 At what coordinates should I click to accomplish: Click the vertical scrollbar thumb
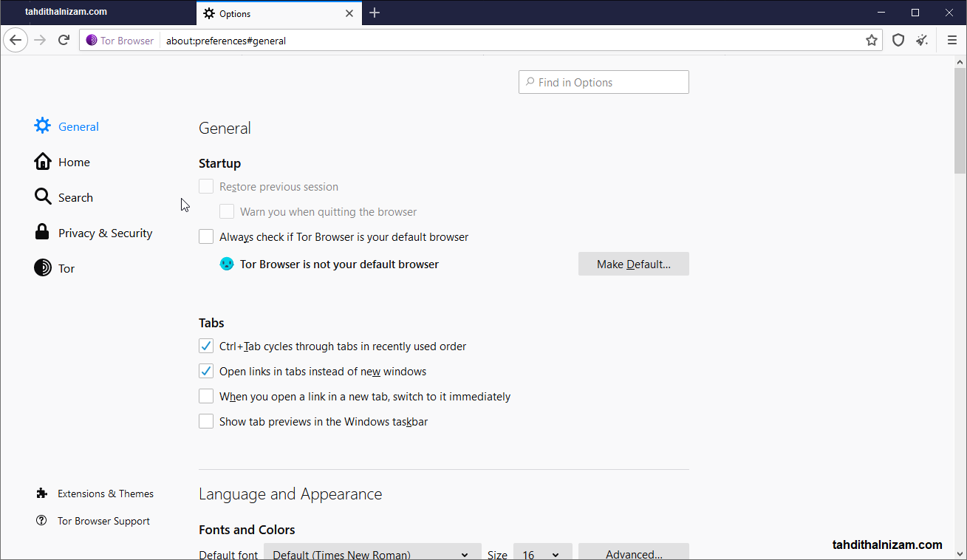(960, 120)
